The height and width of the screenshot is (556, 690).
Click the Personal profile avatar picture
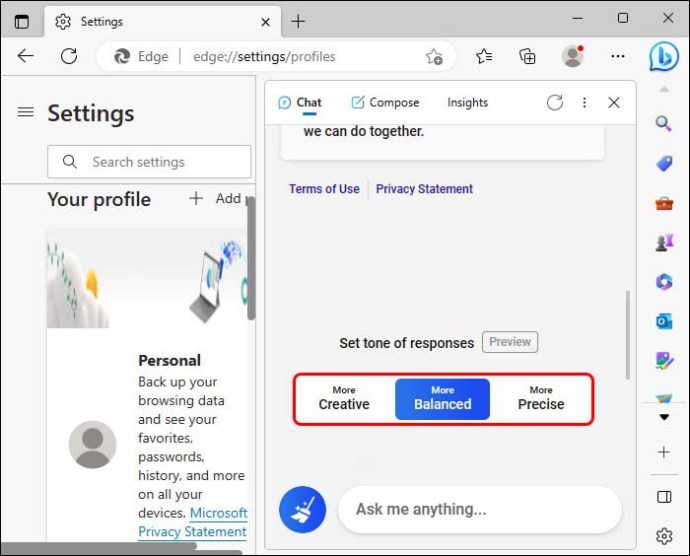[92, 444]
